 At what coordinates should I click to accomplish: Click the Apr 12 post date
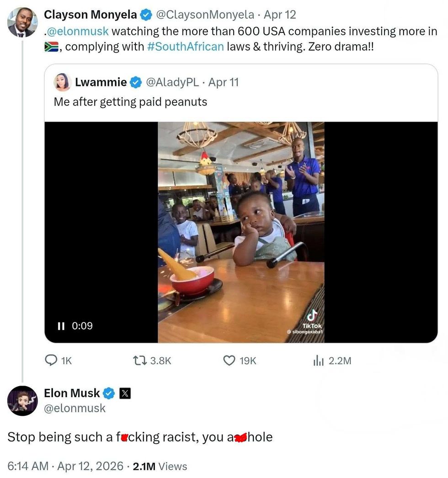pos(280,15)
